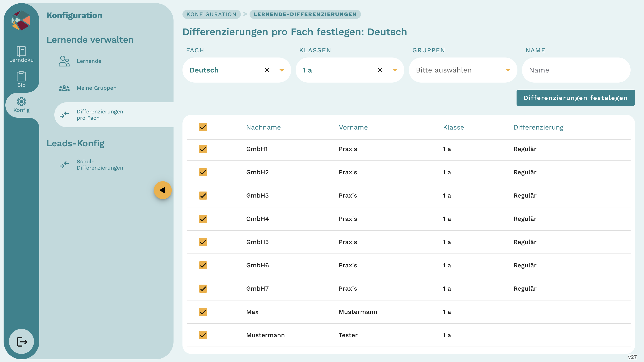Screen dimensions: 644x362
Task: Click inside the Name input field
Action: click(x=575, y=70)
